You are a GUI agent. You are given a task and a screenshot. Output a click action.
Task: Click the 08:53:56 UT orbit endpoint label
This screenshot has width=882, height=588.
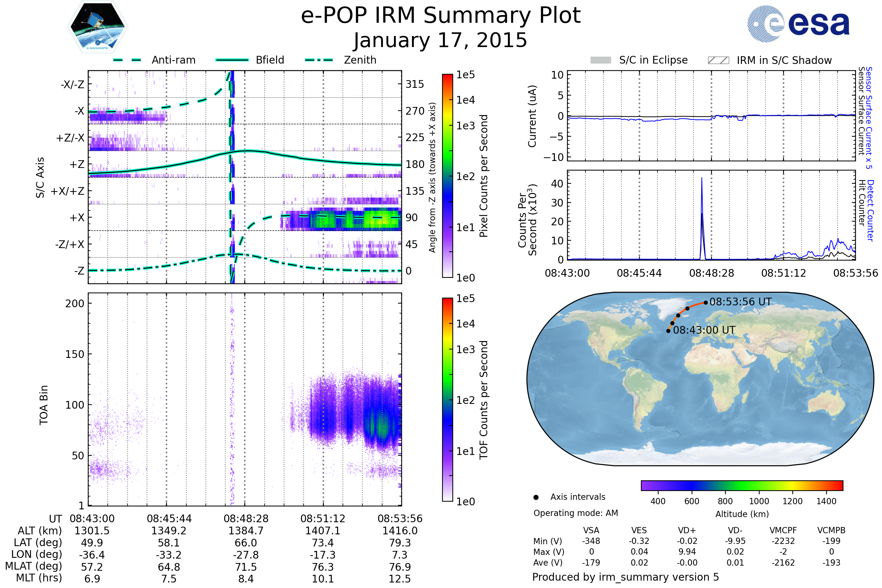(740, 302)
